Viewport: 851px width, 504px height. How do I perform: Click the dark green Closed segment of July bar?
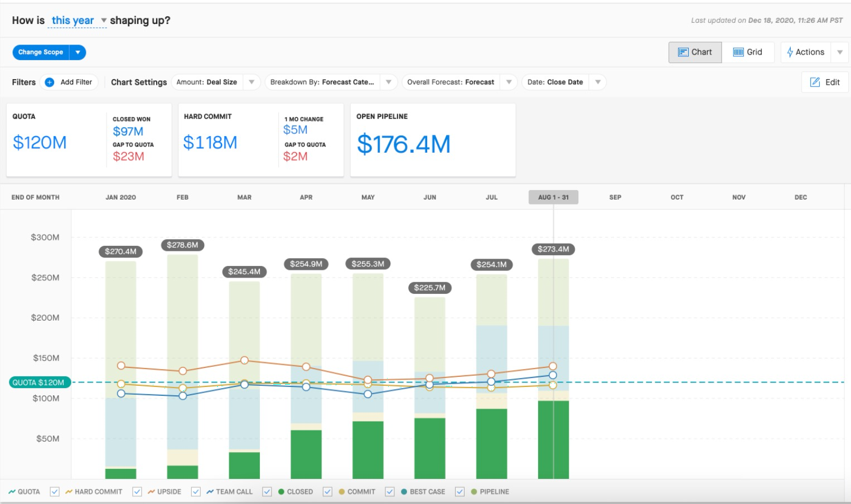[x=491, y=444]
